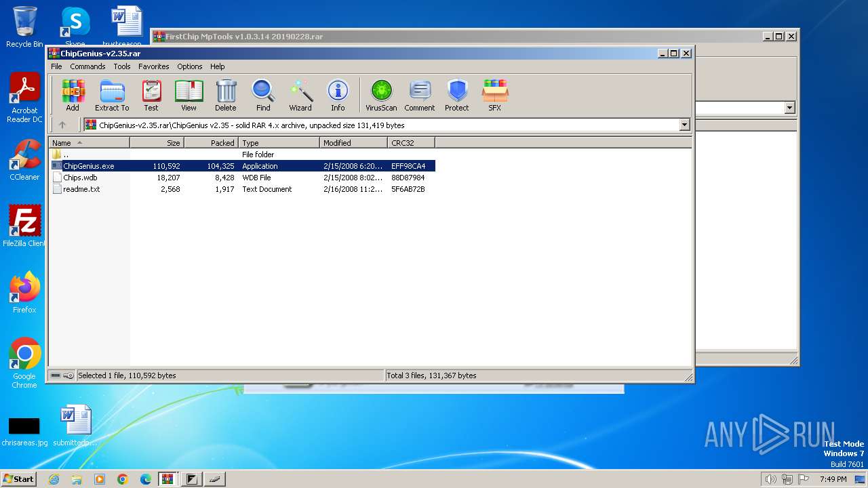This screenshot has width=868, height=488.
Task: Open FileZilla Client shortcut
Action: 24,226
